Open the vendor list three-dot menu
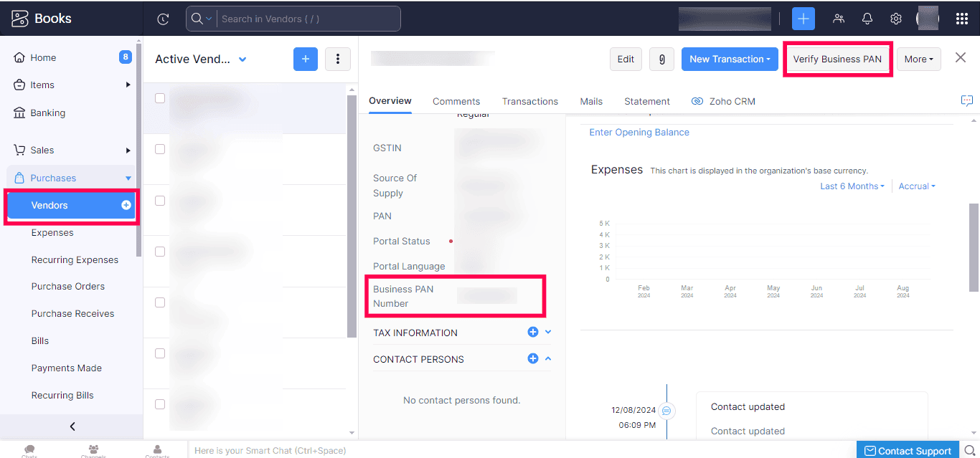 337,59
